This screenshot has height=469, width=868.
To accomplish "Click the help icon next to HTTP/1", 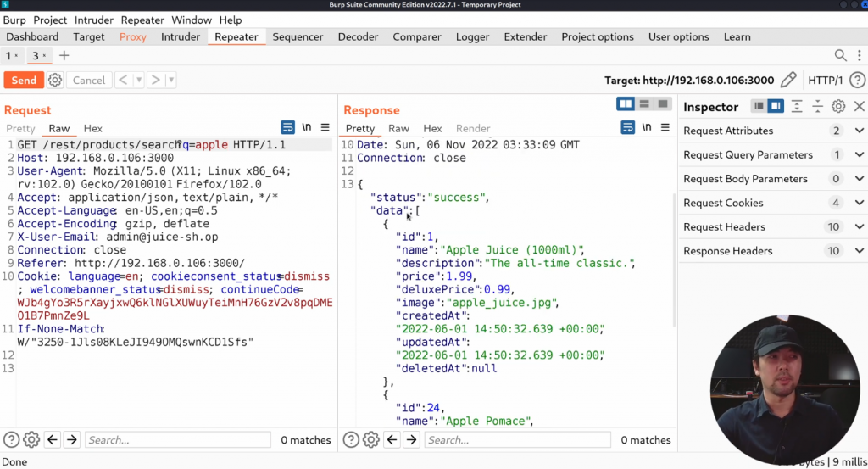I will [857, 80].
